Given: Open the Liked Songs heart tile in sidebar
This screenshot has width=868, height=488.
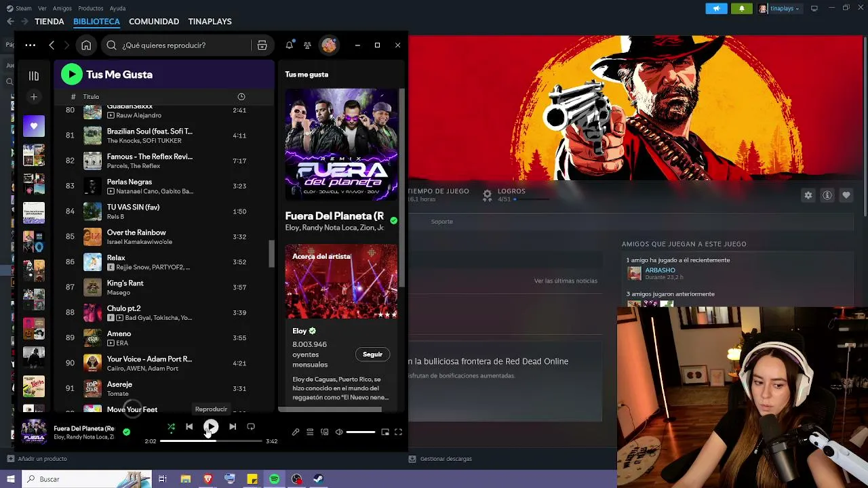Looking at the screenshot, I should [x=34, y=126].
